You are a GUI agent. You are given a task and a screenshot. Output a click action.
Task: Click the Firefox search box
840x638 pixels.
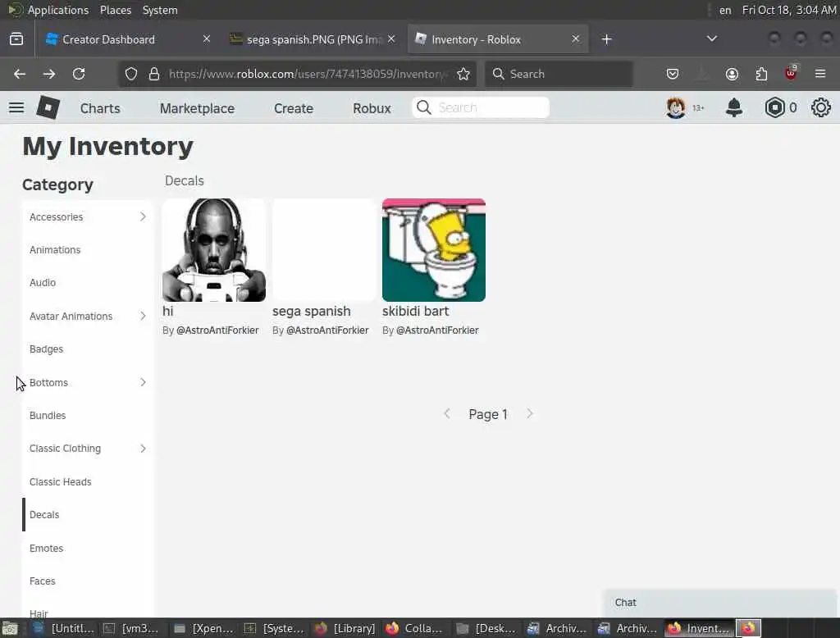tap(559, 74)
